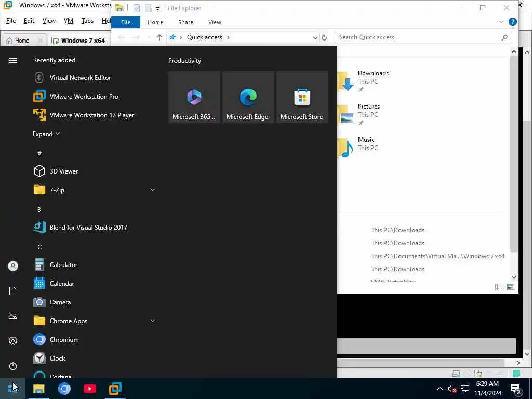Expand the 7-Zip folder group

tap(153, 190)
